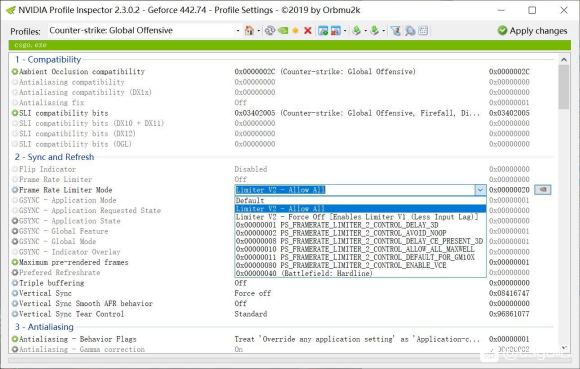Image resolution: width=580 pixels, height=369 pixels.
Task: Toggle the predefined settings filter icon
Action: click(x=396, y=30)
